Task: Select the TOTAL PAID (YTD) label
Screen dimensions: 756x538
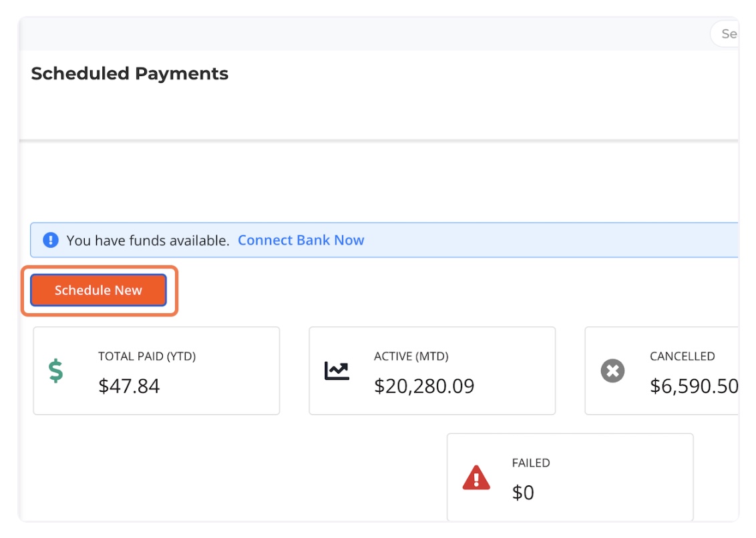Action: (x=147, y=356)
